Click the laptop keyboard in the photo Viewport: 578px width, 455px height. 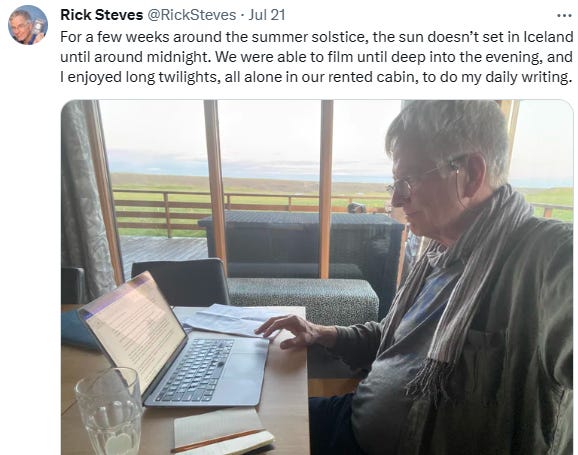(x=196, y=370)
